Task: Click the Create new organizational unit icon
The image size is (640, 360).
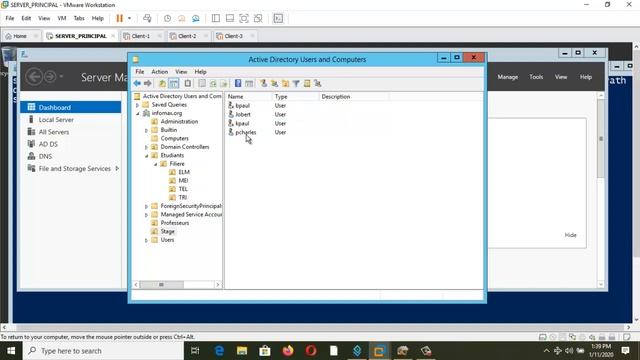Action: (x=285, y=83)
